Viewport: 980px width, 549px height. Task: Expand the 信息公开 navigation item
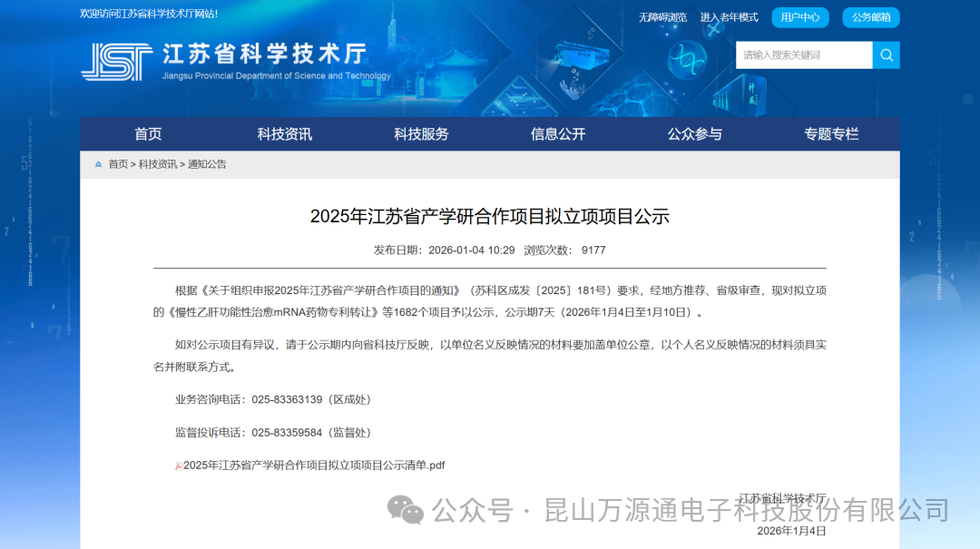pyautogui.click(x=558, y=134)
